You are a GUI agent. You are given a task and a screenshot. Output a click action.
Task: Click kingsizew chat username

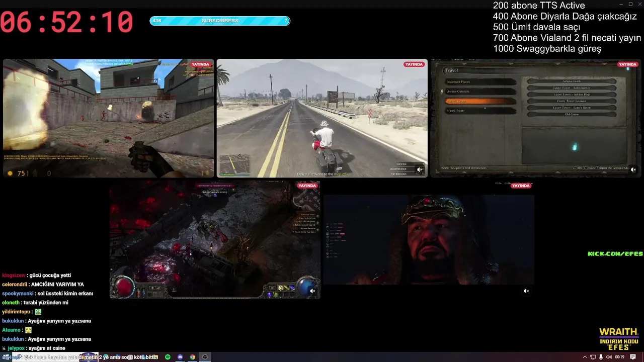coord(14,276)
